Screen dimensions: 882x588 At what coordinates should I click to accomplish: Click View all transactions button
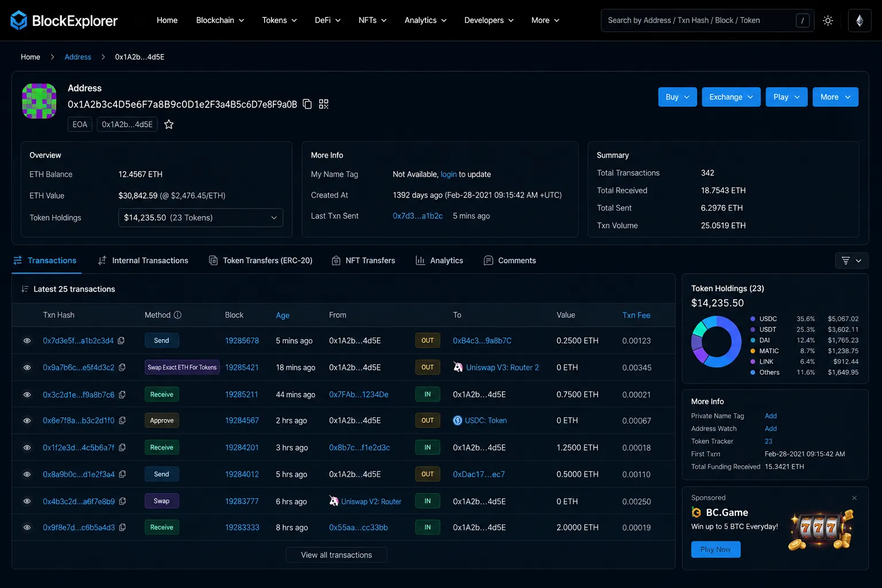(x=336, y=555)
